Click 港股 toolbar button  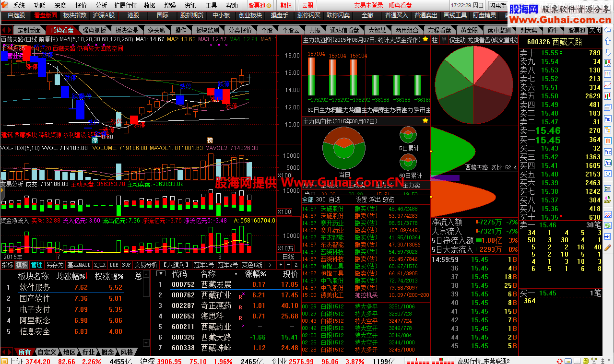pos(134,15)
